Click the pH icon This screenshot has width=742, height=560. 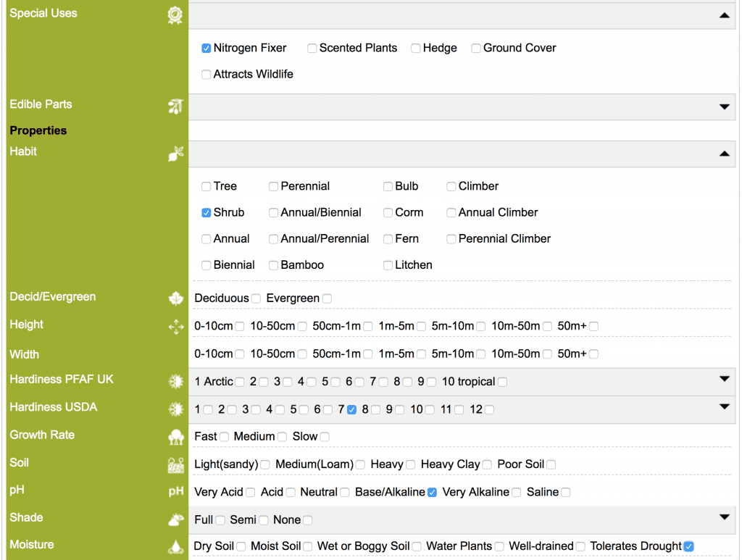(176, 491)
